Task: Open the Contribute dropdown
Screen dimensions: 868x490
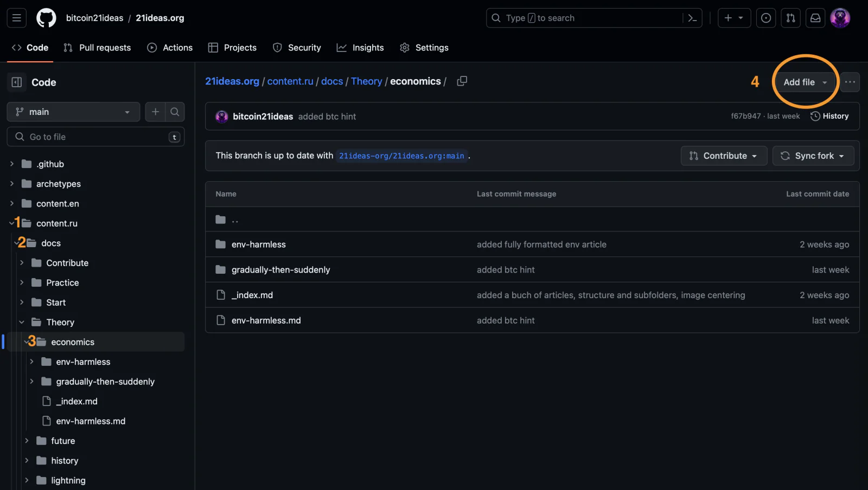Action: [x=724, y=156]
